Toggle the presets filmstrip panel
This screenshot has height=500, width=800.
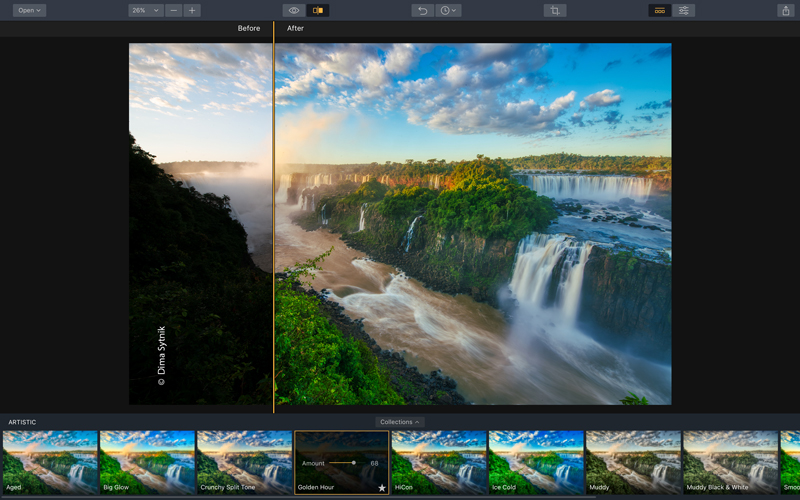coord(660,10)
